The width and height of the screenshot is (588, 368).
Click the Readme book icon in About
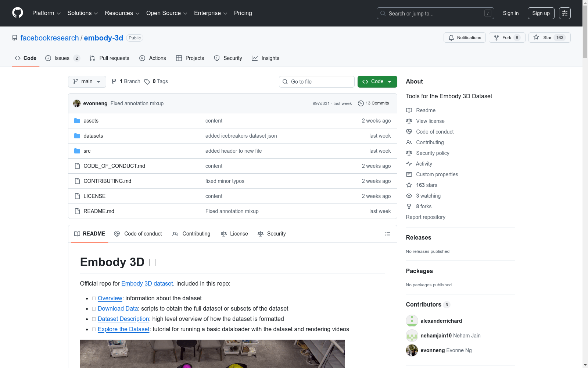coord(409,110)
